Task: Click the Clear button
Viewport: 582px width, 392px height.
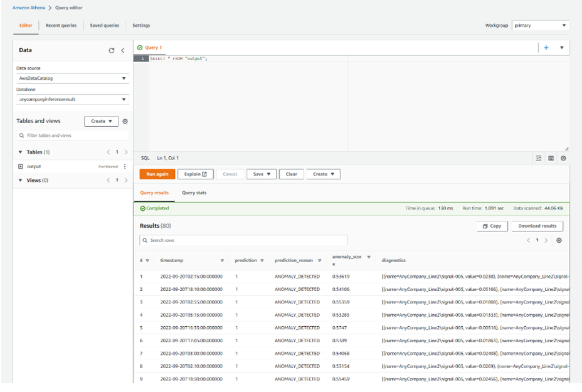Action: (292, 174)
